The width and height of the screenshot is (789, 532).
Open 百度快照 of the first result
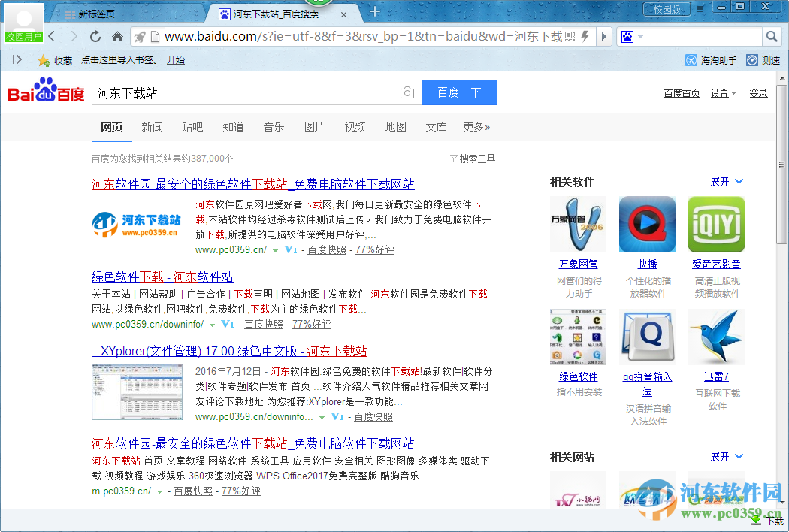pyautogui.click(x=327, y=249)
